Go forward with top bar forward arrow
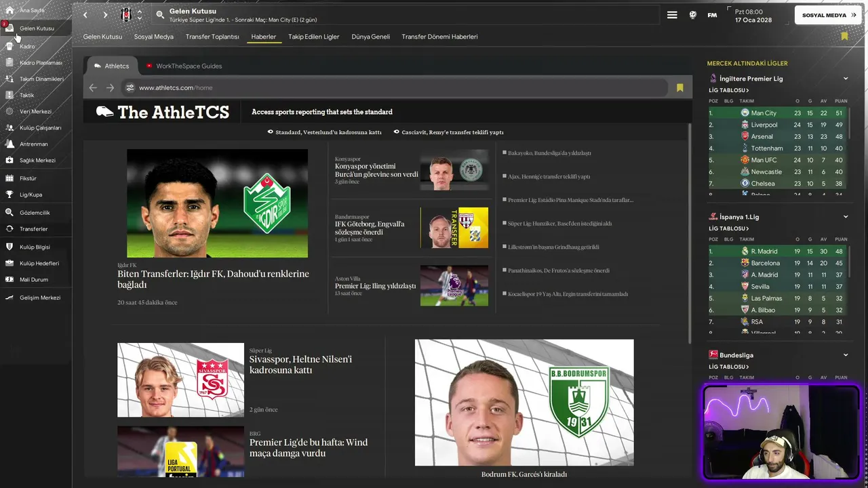The width and height of the screenshot is (868, 488). pyautogui.click(x=105, y=15)
